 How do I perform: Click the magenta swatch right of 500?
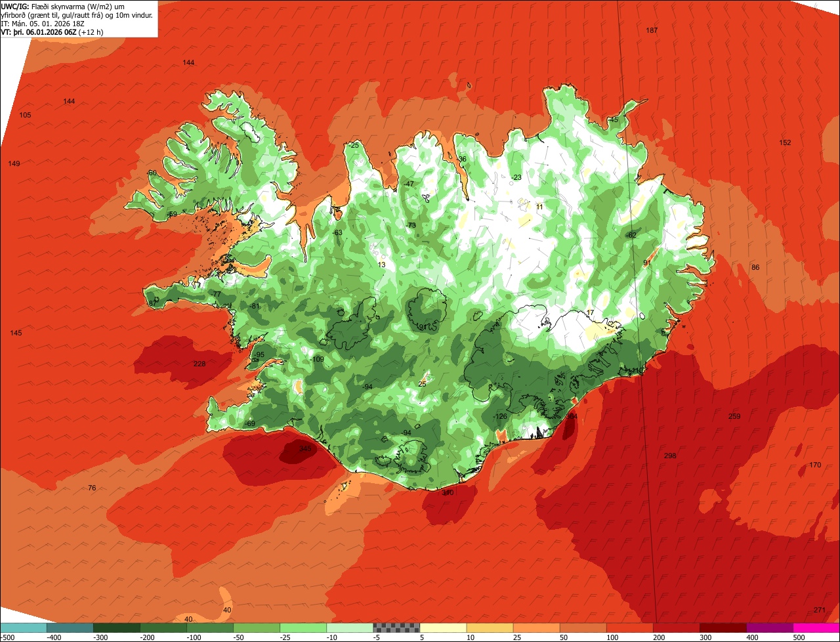[816, 628]
